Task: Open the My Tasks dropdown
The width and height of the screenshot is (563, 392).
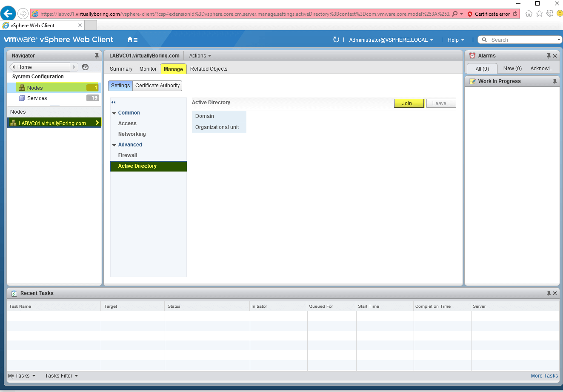Action: click(x=22, y=376)
